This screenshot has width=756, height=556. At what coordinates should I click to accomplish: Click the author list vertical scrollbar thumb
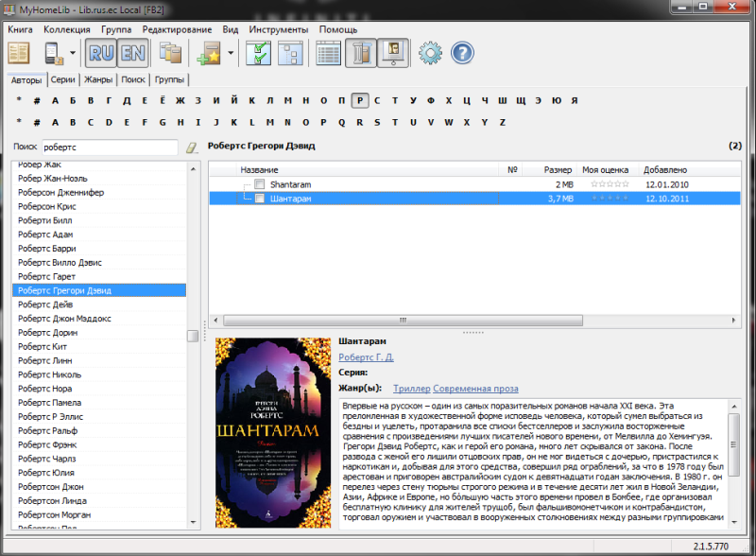[193, 336]
